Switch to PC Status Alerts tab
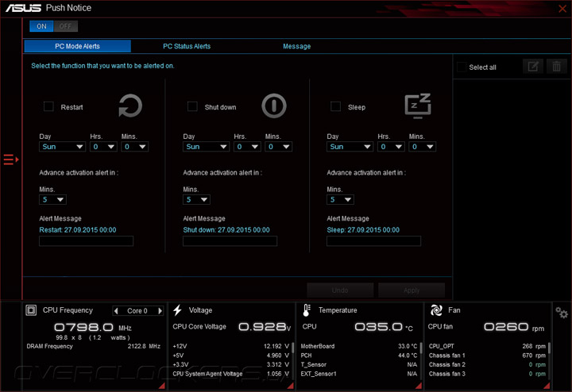572x392 pixels. [187, 46]
